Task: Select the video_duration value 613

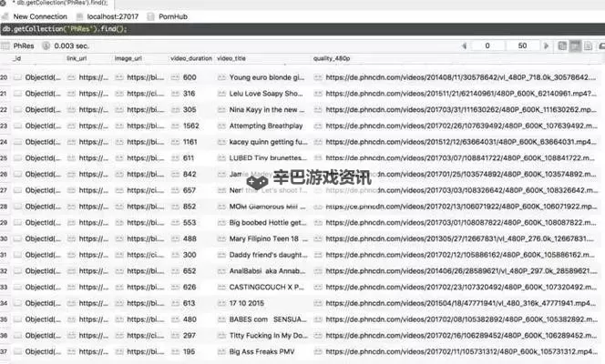Action: click(190, 304)
